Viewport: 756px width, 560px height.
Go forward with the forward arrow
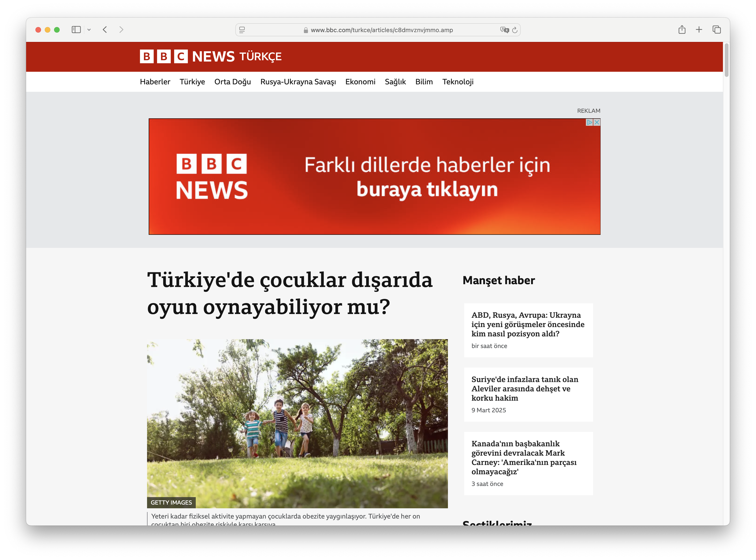pos(121,30)
